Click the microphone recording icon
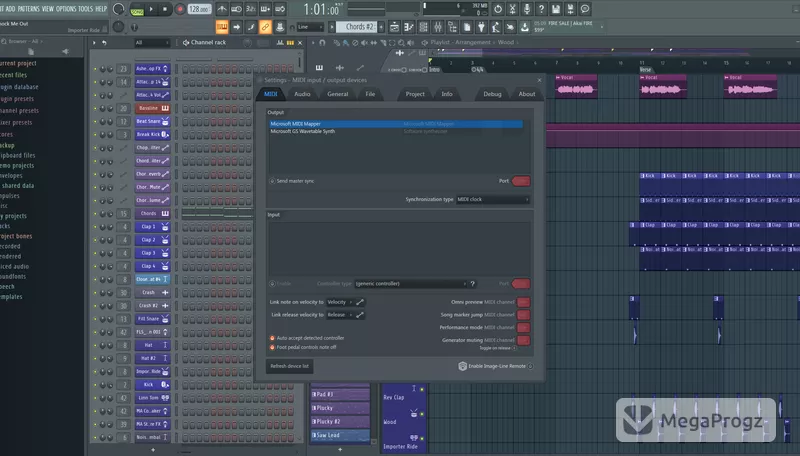 click(x=527, y=9)
